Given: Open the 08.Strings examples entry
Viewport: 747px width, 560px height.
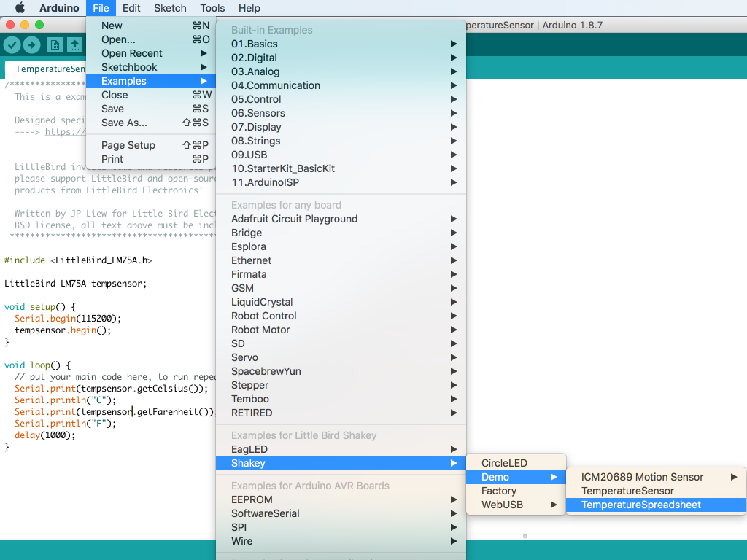Looking at the screenshot, I should [x=341, y=141].
